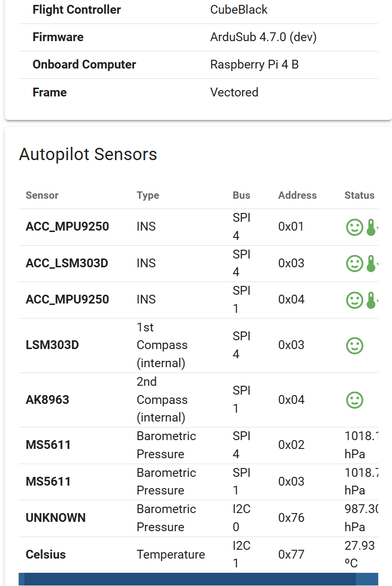Click smiley icon of ACC_MPU9250 at address 0x01
The width and height of the screenshot is (392, 586).
click(x=354, y=227)
